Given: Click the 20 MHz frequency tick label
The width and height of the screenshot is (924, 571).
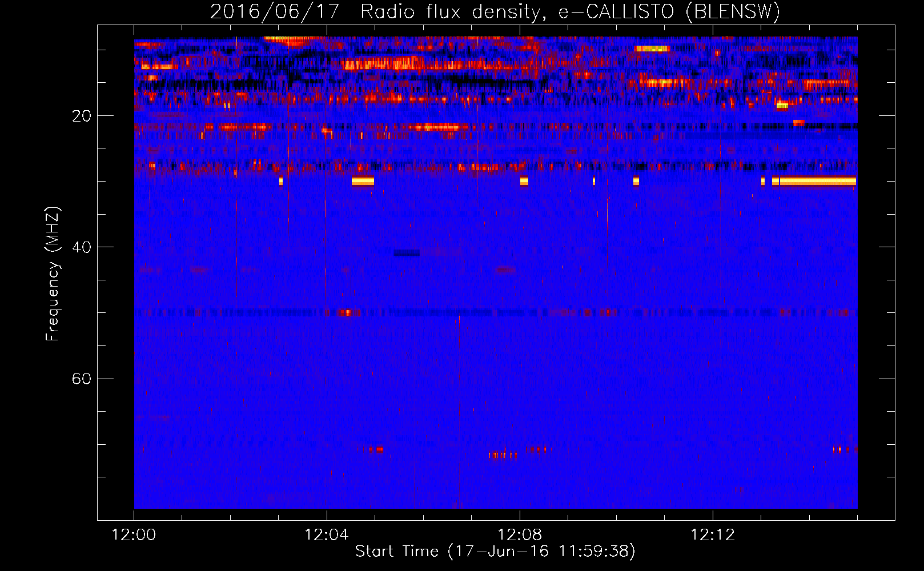Looking at the screenshot, I should click(81, 116).
